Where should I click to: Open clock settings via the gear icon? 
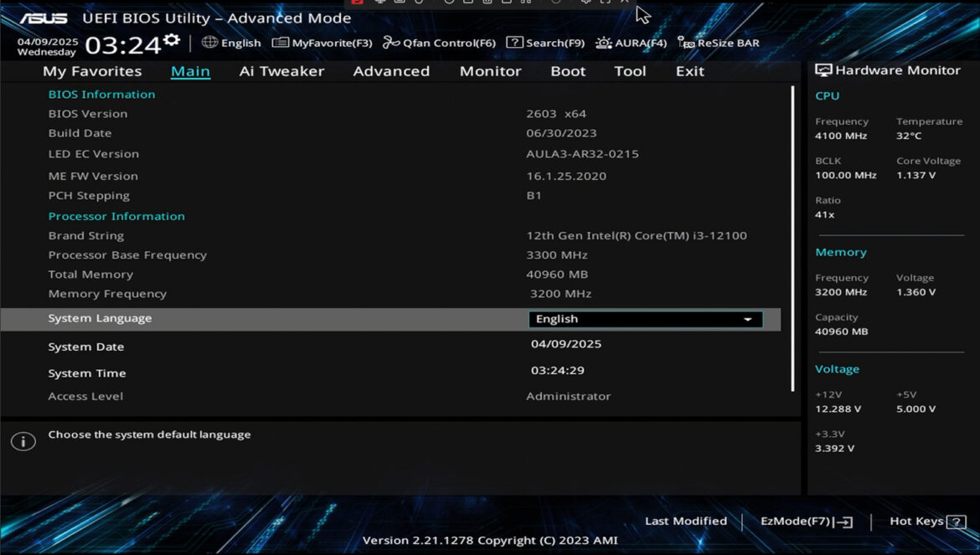(x=172, y=40)
